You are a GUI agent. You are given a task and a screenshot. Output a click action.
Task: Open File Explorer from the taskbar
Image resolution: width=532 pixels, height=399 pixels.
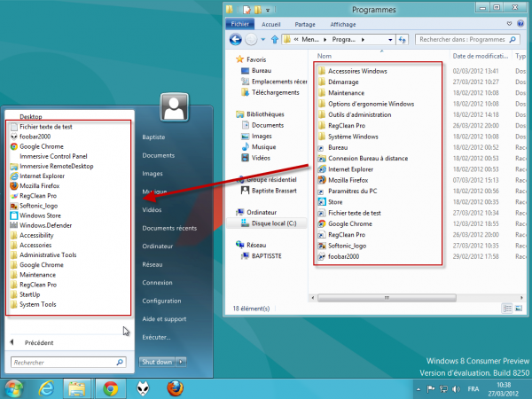(77, 388)
